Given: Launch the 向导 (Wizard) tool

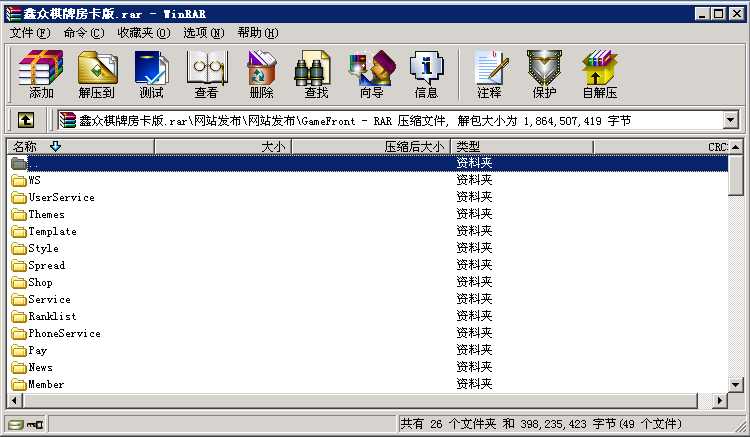Looking at the screenshot, I should click(372, 74).
